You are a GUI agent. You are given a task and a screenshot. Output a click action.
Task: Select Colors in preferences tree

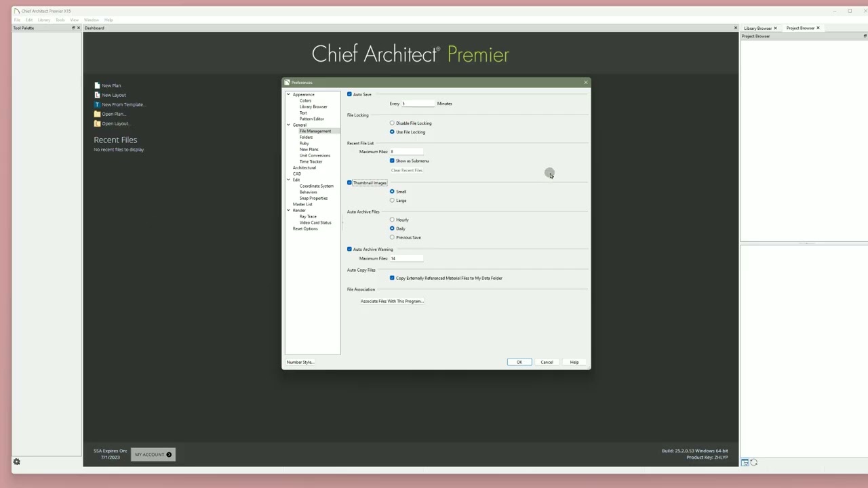[306, 100]
